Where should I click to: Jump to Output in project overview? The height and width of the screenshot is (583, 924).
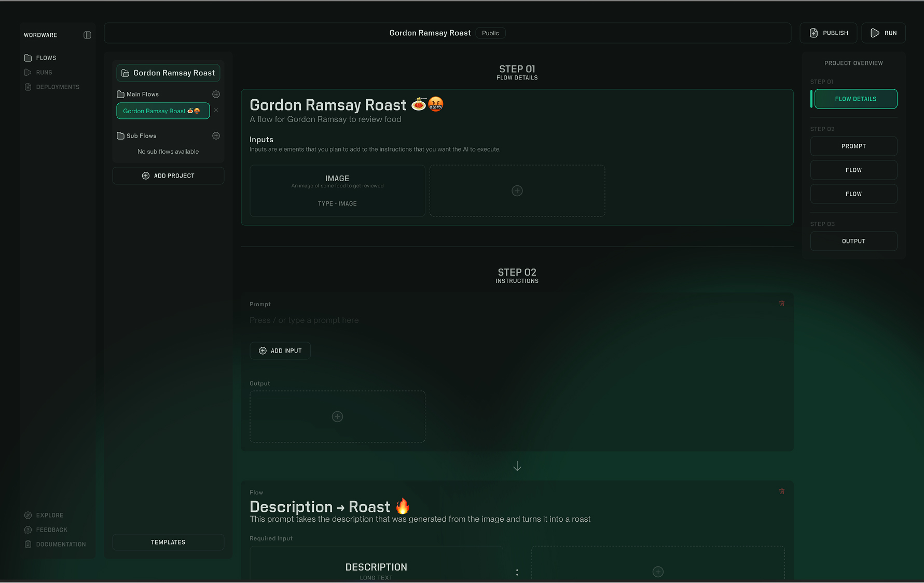point(853,241)
